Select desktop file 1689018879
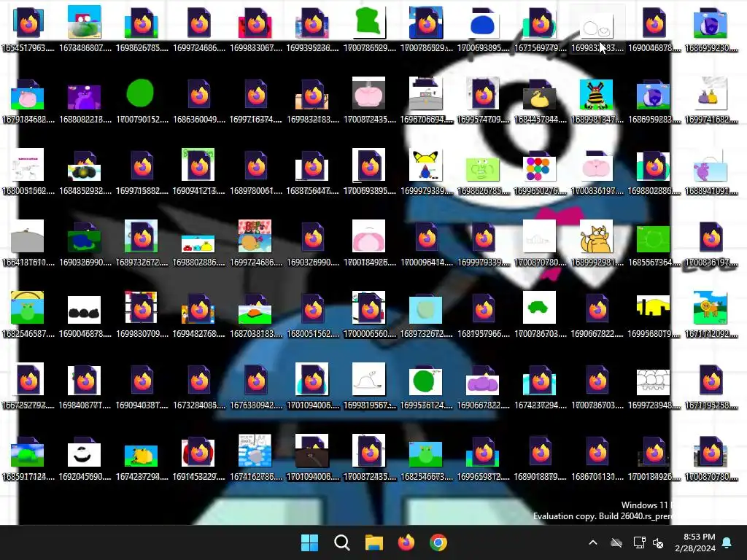Viewport: 747px width, 560px height. point(541,457)
